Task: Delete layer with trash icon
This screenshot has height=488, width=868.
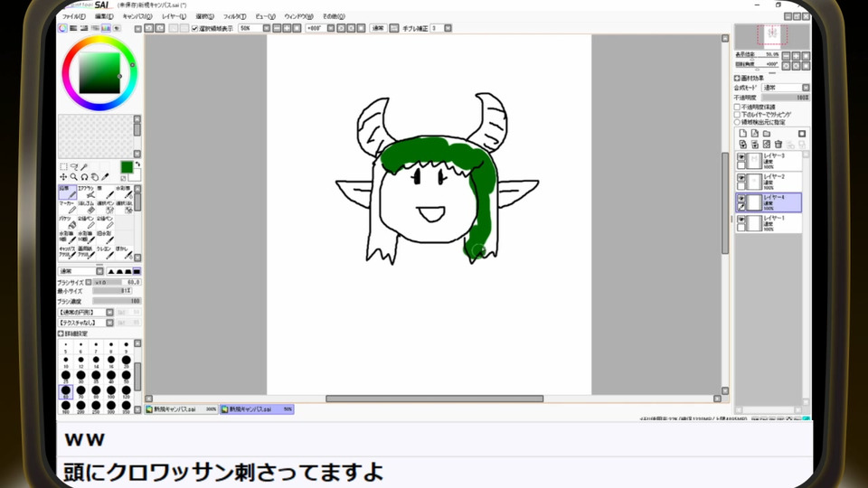Action: (778, 145)
